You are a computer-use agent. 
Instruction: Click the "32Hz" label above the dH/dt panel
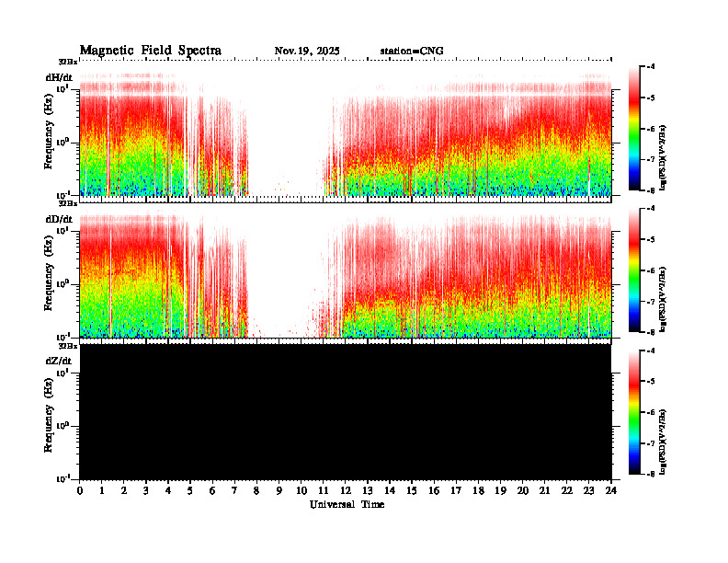click(x=67, y=62)
